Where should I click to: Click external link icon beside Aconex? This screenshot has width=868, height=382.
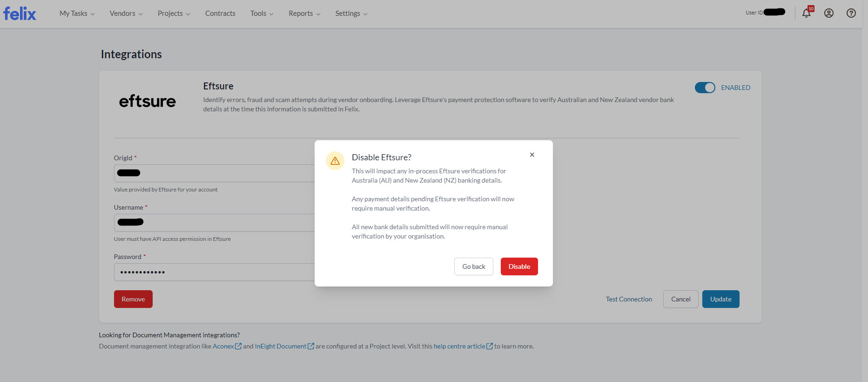click(238, 346)
